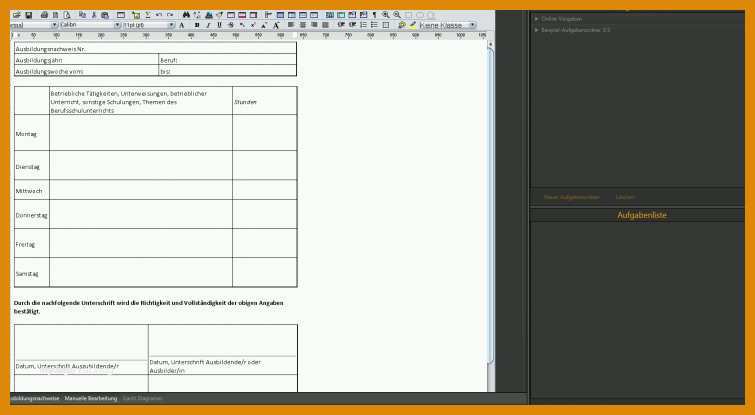Click the Dienstag row label
755x415 pixels.
tap(27, 167)
